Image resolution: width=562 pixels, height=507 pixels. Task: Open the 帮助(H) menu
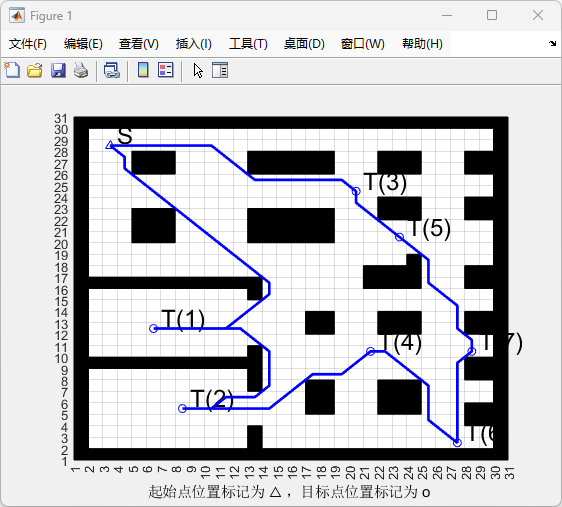coord(422,44)
